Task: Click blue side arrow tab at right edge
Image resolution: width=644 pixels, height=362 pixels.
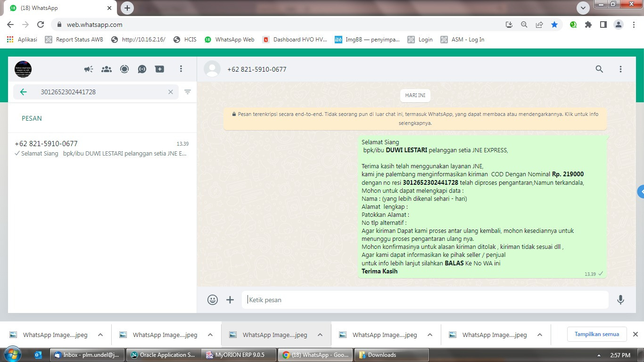Action: click(x=641, y=192)
